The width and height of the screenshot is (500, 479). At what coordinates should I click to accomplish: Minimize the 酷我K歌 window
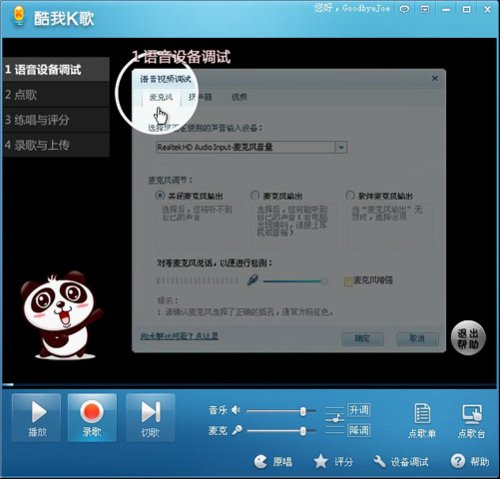coord(446,10)
